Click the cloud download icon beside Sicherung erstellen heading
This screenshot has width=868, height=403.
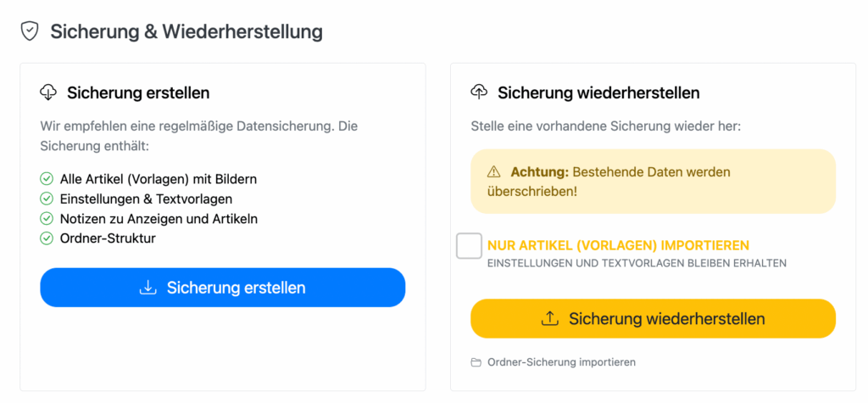(x=48, y=92)
